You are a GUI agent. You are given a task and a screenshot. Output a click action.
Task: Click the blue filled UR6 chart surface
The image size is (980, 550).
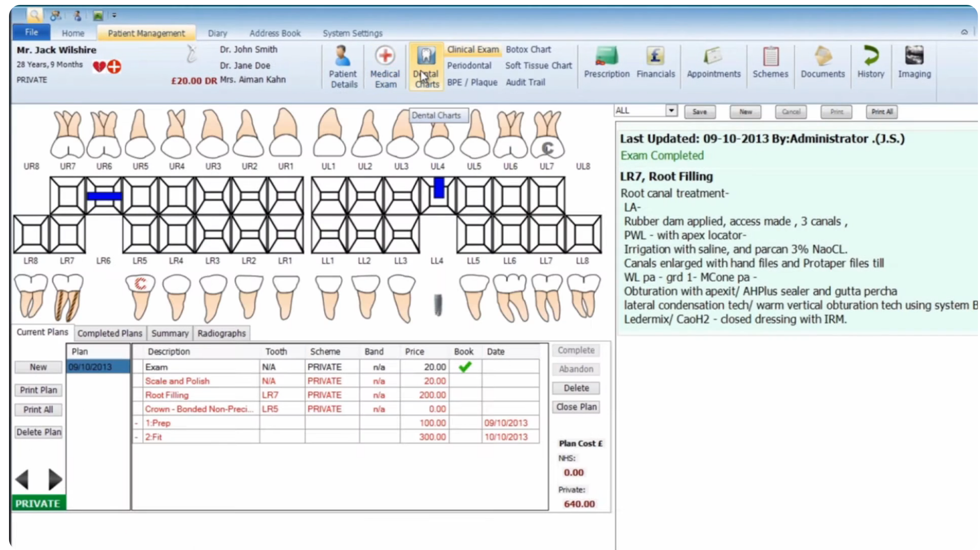(x=105, y=196)
